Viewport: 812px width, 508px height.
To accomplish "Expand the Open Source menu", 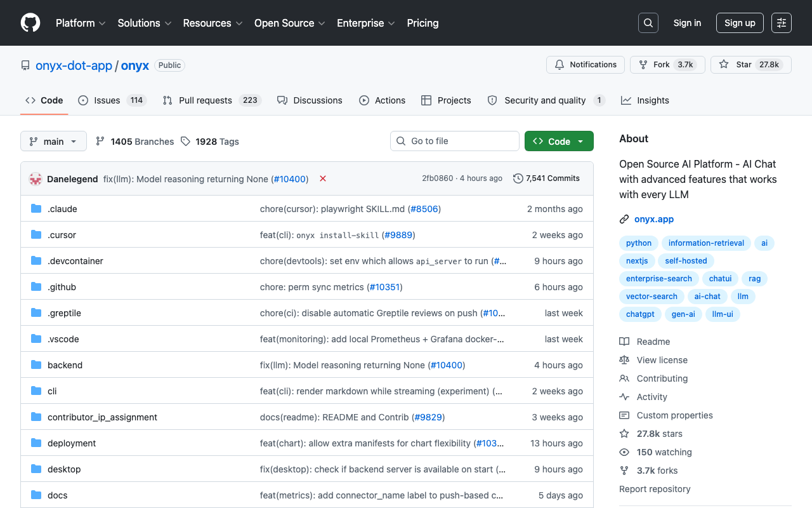I will 290,23.
